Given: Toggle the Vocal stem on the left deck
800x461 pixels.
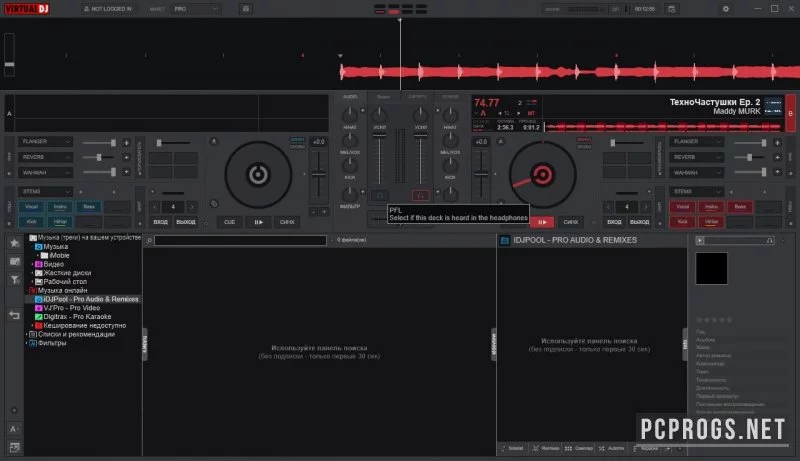Looking at the screenshot, I should (31, 207).
